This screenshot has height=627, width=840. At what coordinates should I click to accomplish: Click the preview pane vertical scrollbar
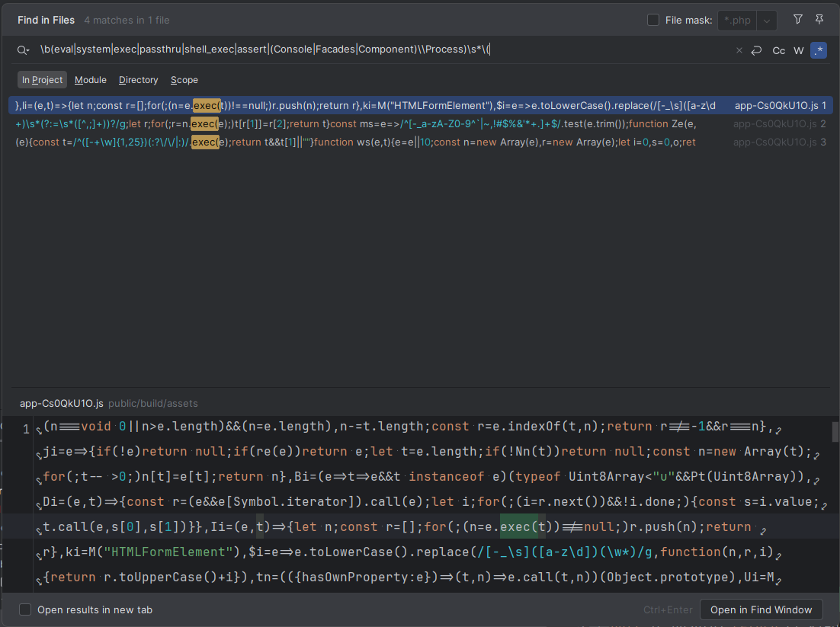click(835, 433)
